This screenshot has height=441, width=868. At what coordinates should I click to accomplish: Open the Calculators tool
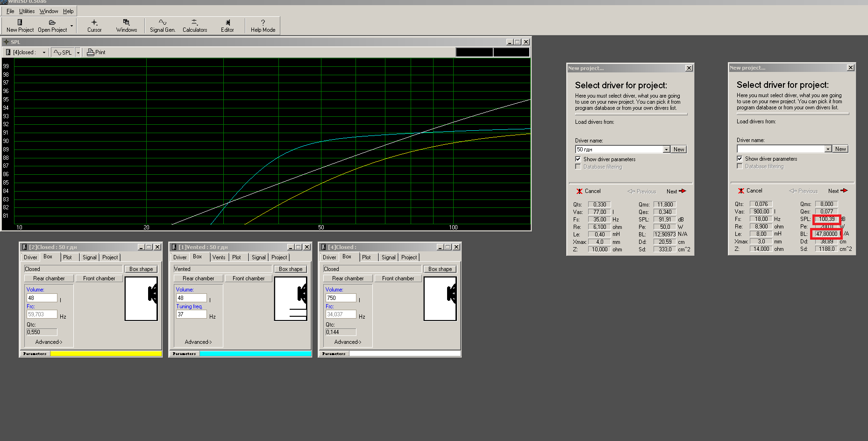click(x=195, y=22)
